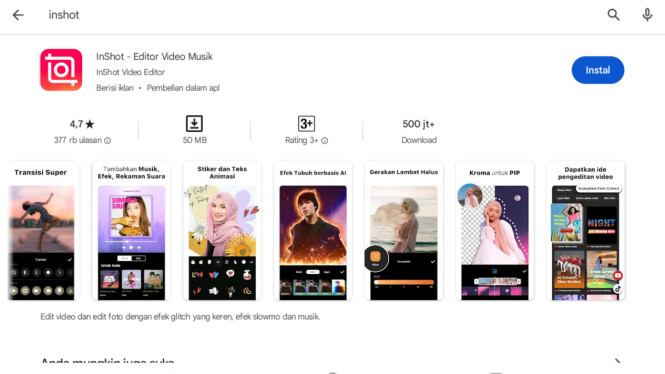Viewport: 665px width, 374px height.
Task: Tap the description starting Edit video dan edit foto
Action: click(x=180, y=317)
